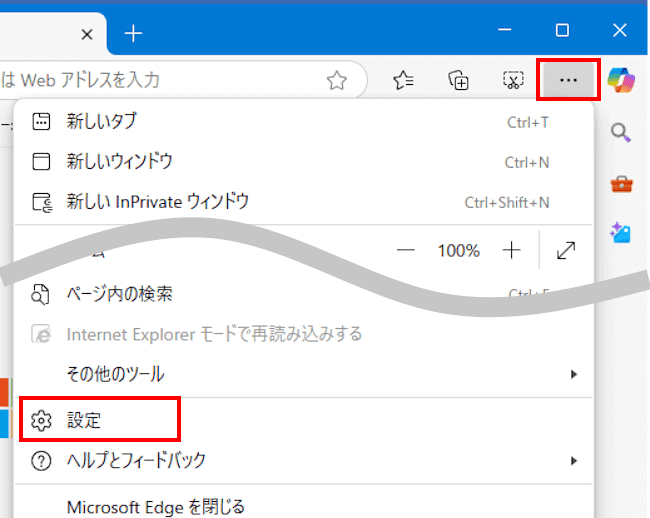Screen dimensions: 650x518
Task: Close the current browser tab
Action: [87, 34]
